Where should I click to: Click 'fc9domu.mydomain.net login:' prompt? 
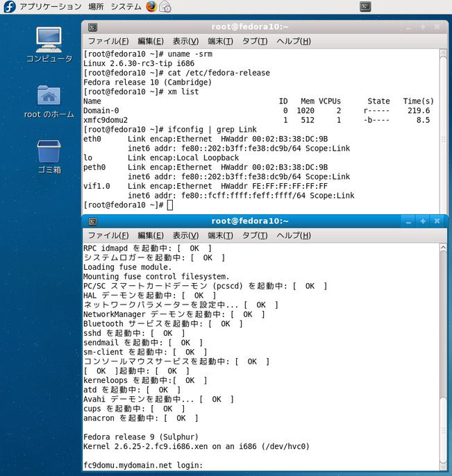coord(143,466)
